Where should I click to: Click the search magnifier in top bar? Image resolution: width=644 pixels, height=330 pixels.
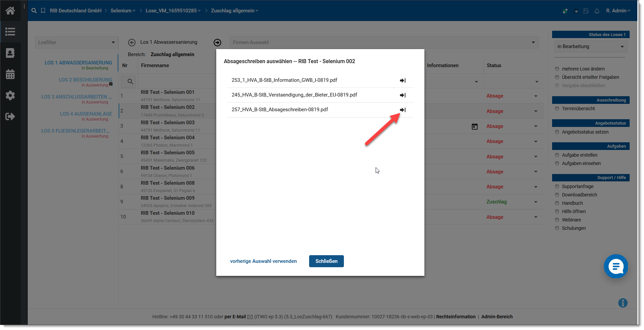pyautogui.click(x=34, y=11)
